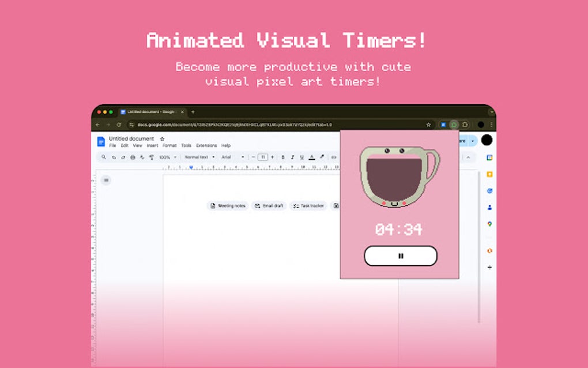Star the Untitled document

click(x=162, y=138)
